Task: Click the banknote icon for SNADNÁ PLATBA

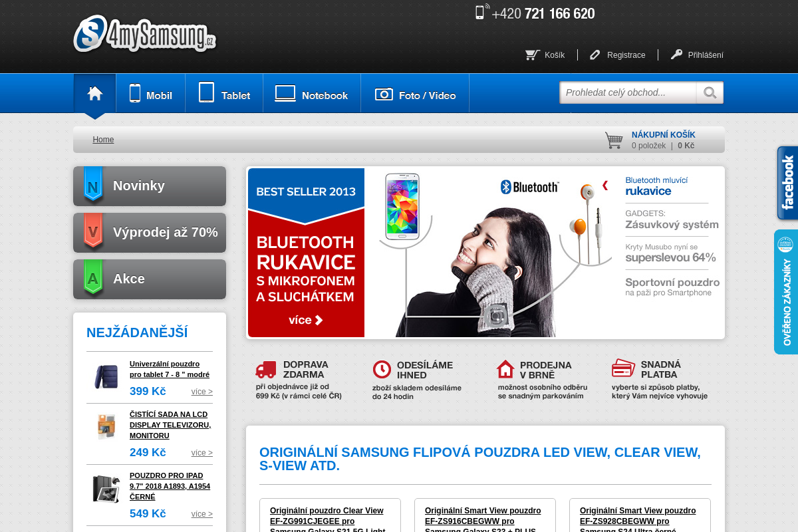Action: [622, 367]
